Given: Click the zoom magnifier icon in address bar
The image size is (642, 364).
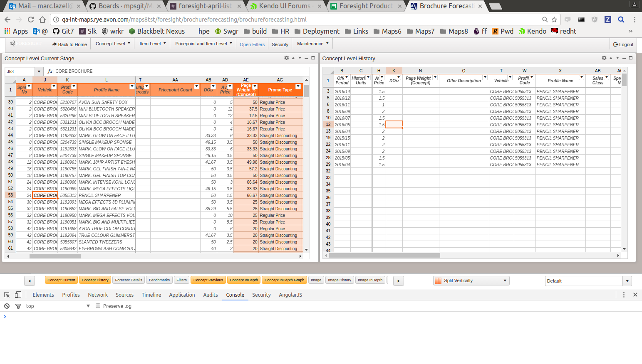Looking at the screenshot, I should [545, 20].
